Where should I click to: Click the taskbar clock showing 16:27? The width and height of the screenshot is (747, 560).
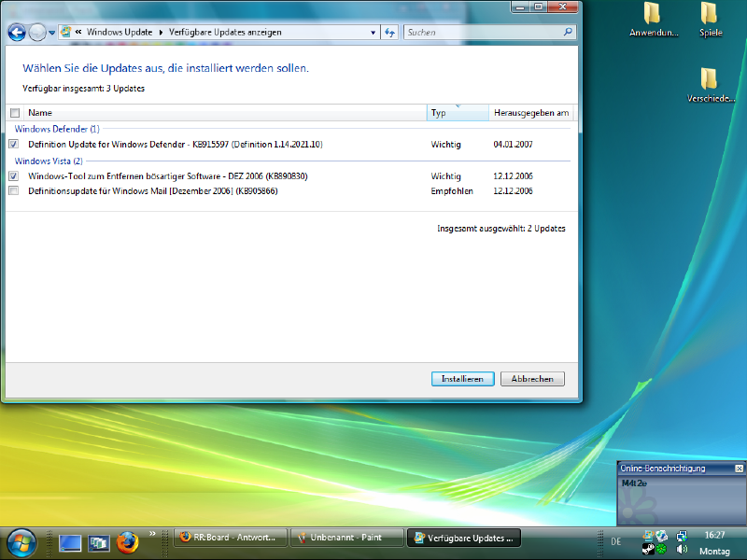tap(714, 535)
